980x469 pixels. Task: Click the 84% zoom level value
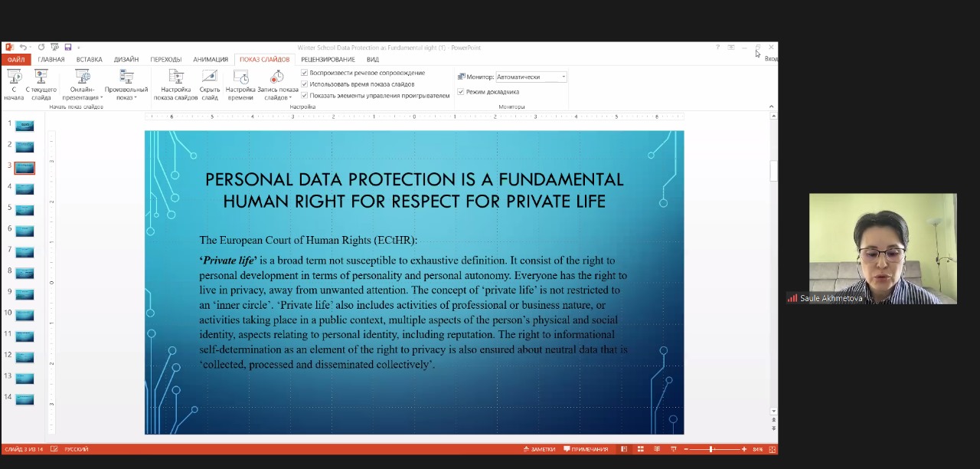pos(758,449)
